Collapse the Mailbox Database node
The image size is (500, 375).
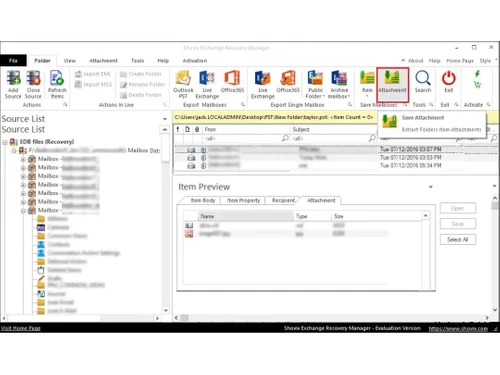click(14, 151)
